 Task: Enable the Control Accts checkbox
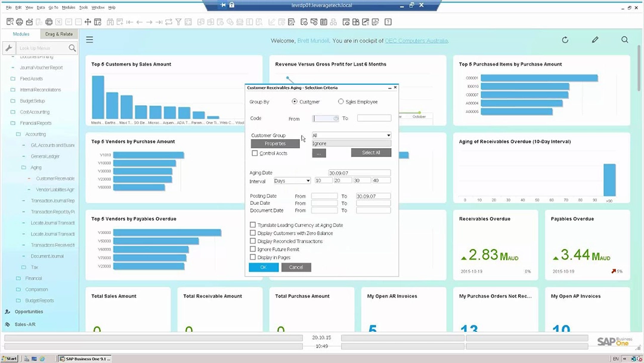coord(255,153)
